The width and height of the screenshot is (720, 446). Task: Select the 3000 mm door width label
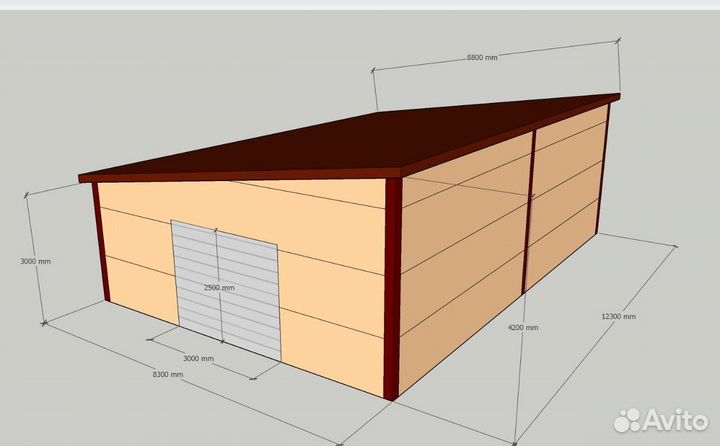pos(198,358)
